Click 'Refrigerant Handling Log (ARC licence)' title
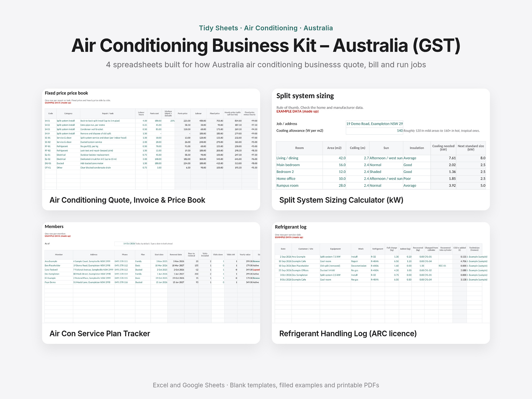 tap(348, 334)
